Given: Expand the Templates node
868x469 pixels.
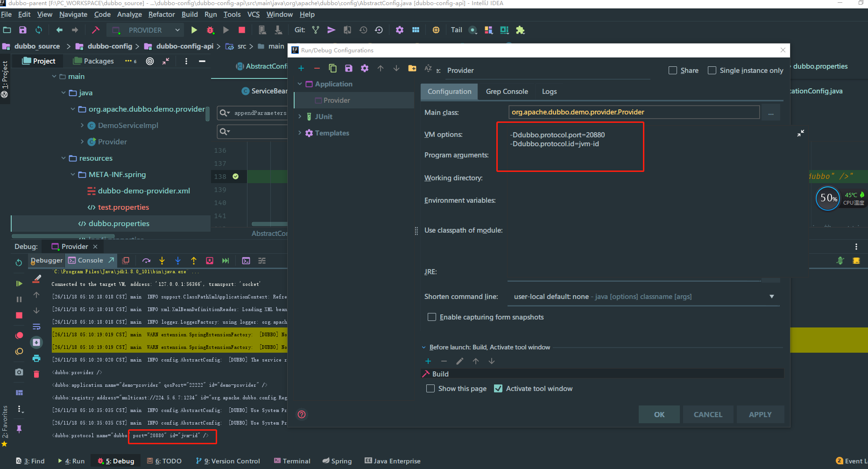Looking at the screenshot, I should tap(300, 133).
